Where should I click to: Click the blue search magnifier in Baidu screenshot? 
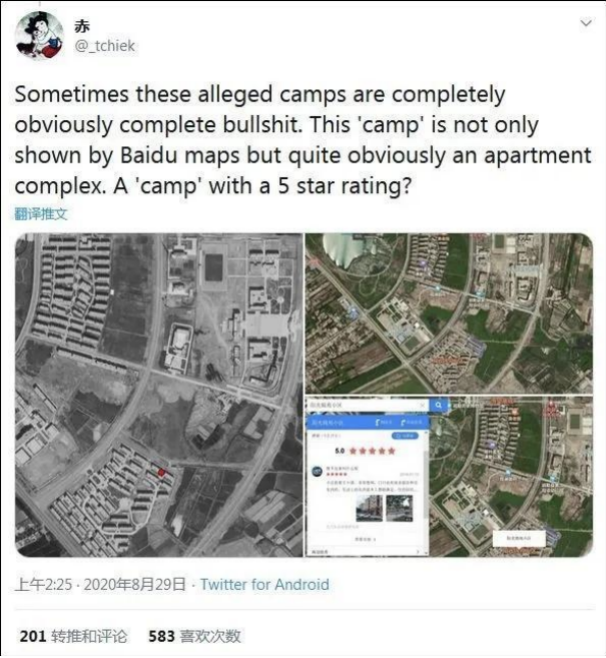click(x=440, y=407)
